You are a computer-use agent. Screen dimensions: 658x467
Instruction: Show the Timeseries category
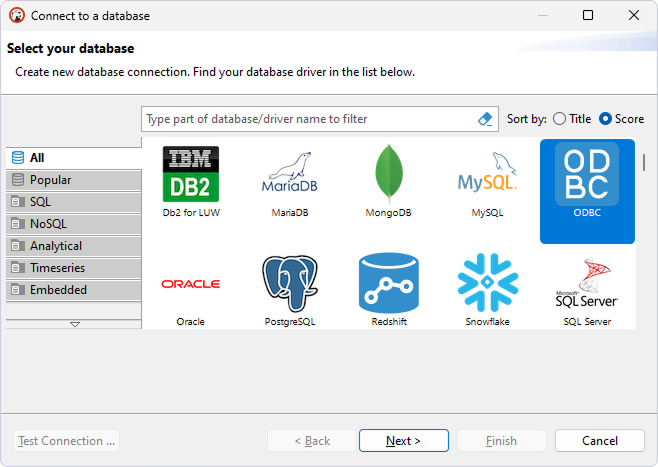click(73, 268)
